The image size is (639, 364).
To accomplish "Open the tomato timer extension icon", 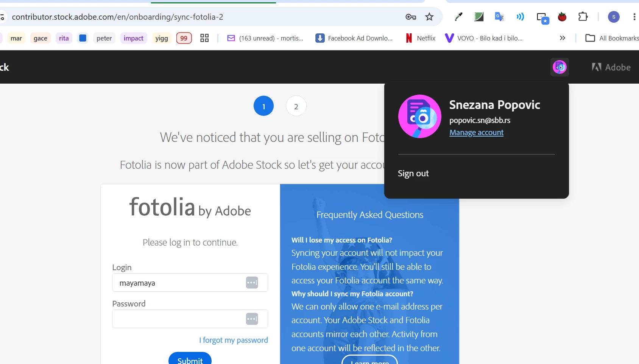I will (x=562, y=17).
